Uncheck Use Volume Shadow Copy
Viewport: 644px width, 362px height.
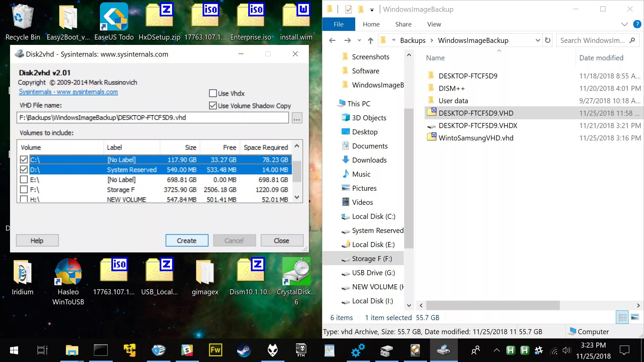point(213,106)
